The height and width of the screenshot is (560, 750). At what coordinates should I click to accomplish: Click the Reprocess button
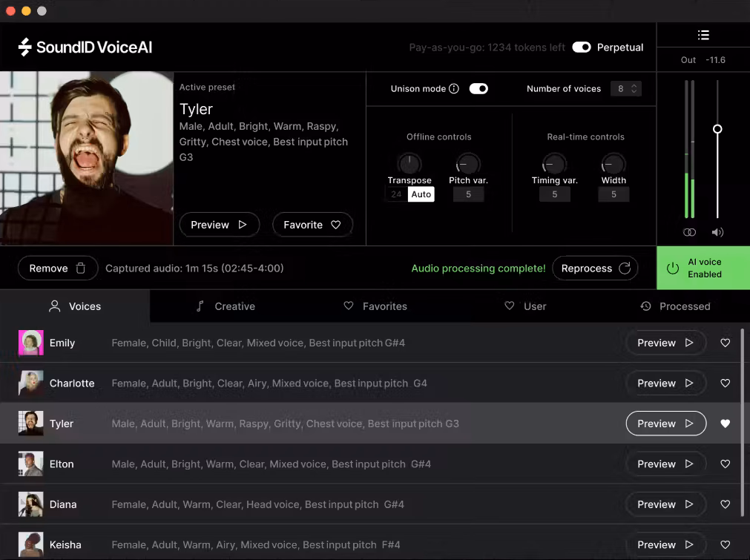click(x=595, y=269)
